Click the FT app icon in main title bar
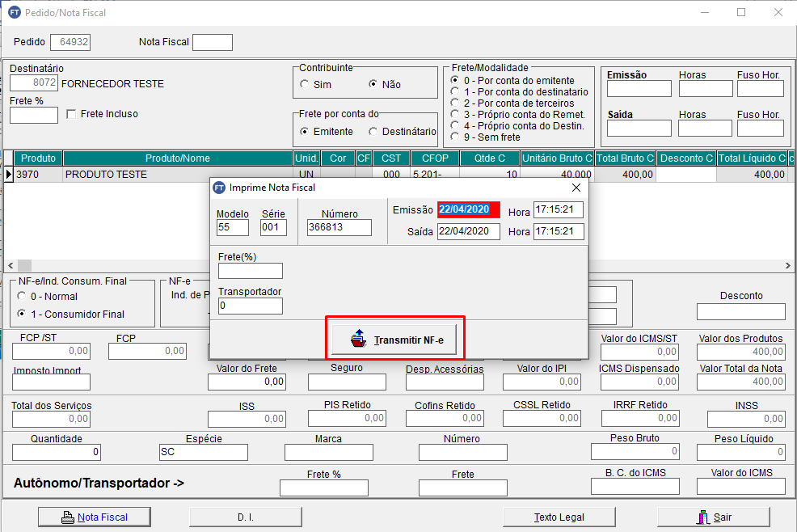797x532 pixels. pos(15,13)
